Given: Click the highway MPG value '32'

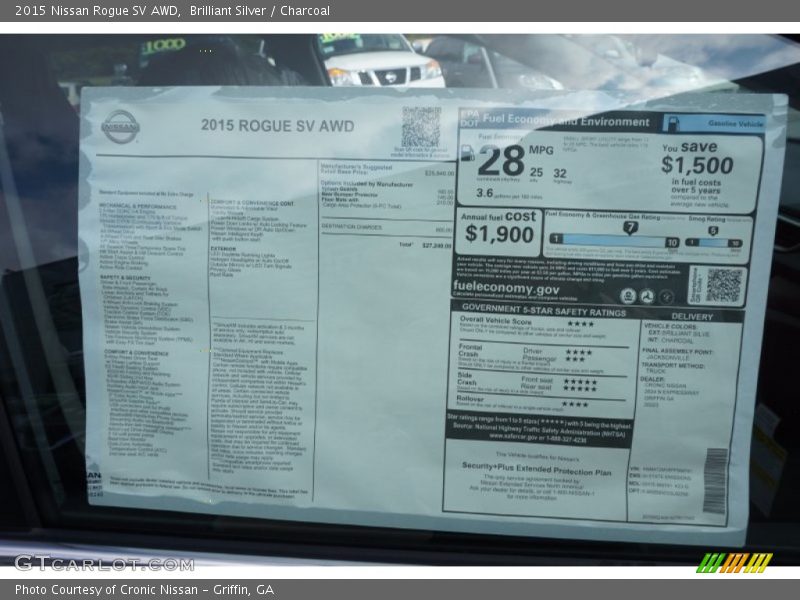Looking at the screenshot, I should (560, 173).
